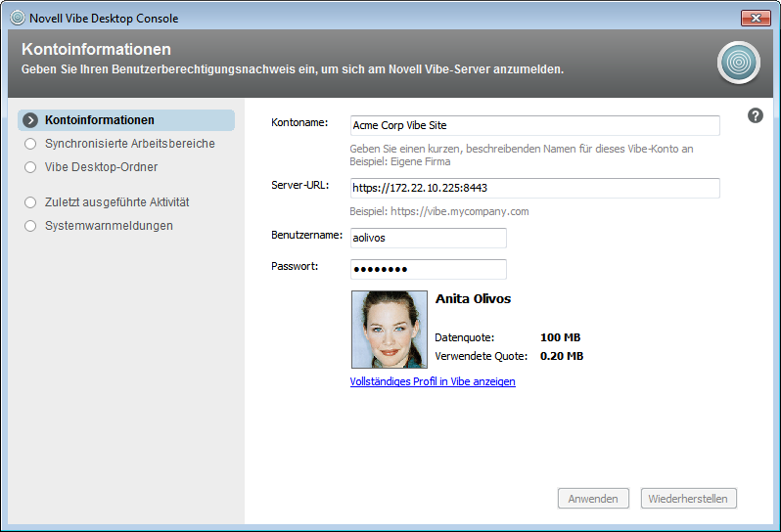Click into the Server-URL input field

535,188
